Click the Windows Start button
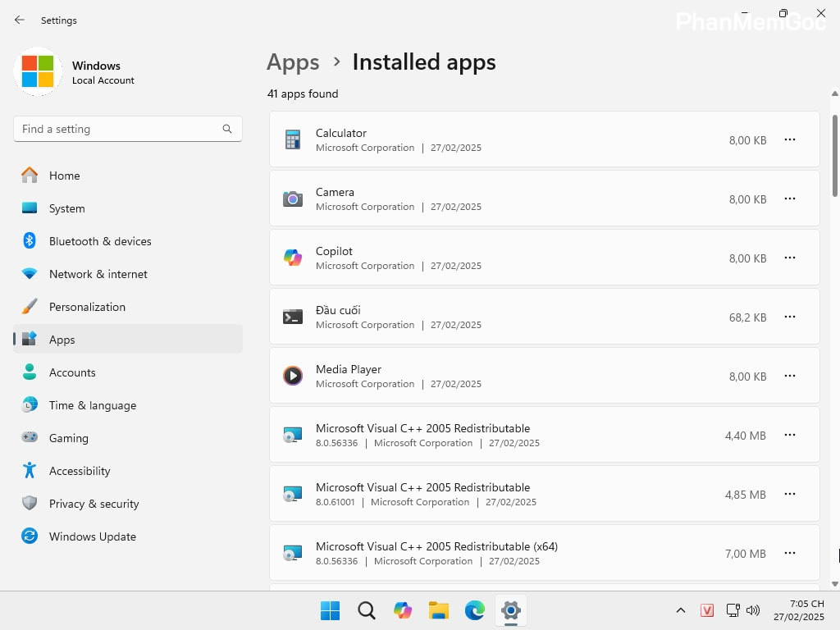This screenshot has height=630, width=840. pyautogui.click(x=330, y=610)
